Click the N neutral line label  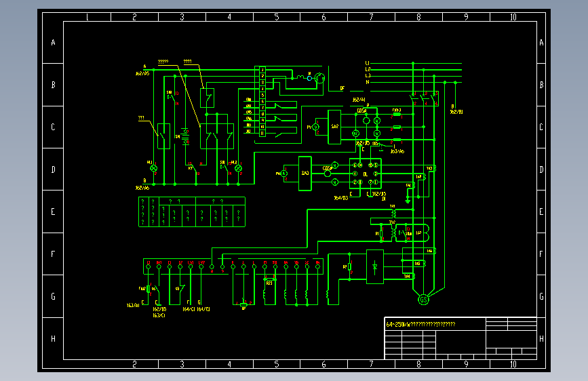[368, 82]
